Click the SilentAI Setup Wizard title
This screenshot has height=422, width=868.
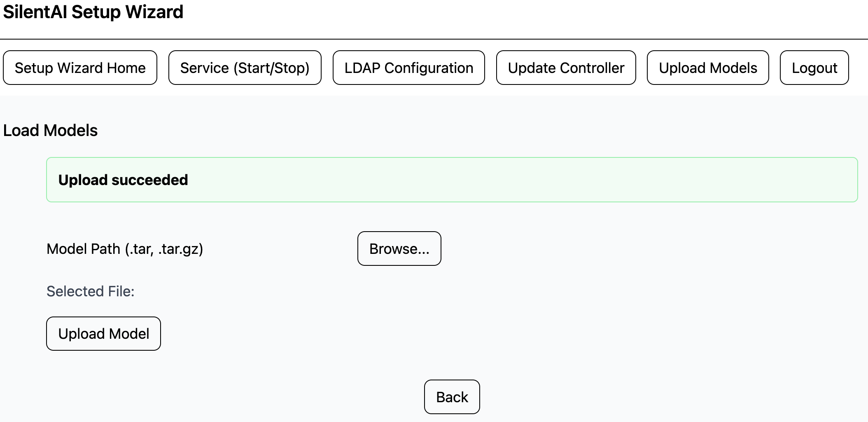[x=93, y=12]
